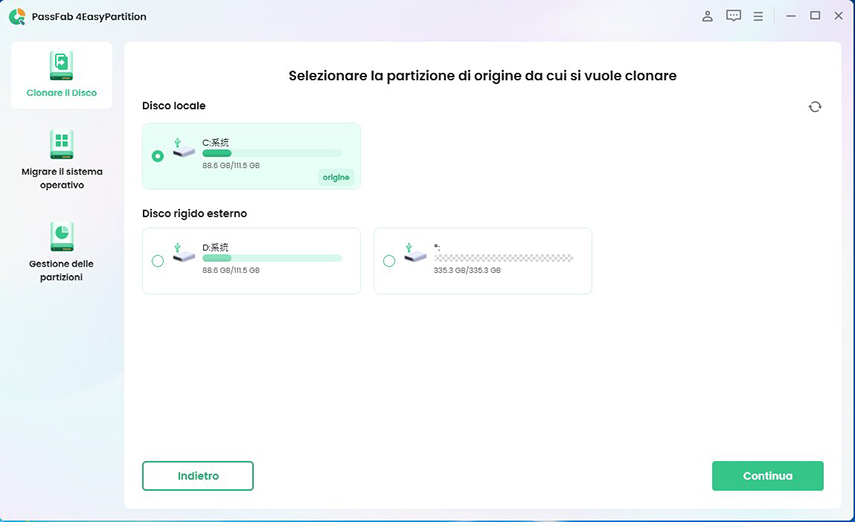The image size is (855, 522).
Task: Click the unnamed 335.3 GB partition card
Action: (482, 261)
